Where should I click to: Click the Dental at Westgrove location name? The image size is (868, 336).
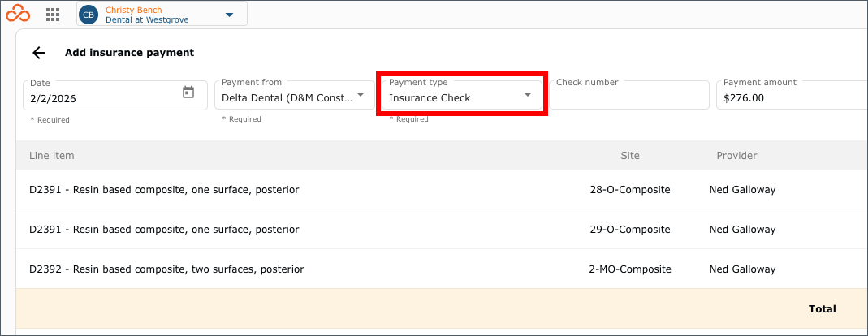point(147,20)
